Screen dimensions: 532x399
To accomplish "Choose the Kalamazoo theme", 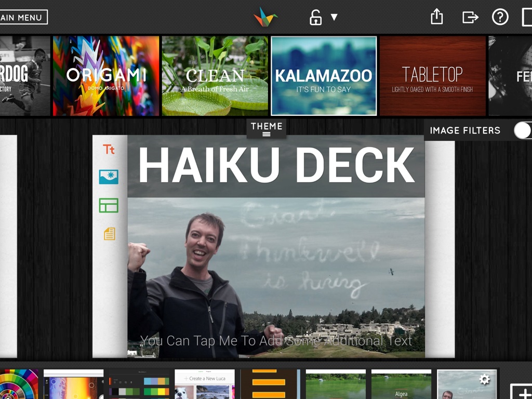I will (324, 76).
